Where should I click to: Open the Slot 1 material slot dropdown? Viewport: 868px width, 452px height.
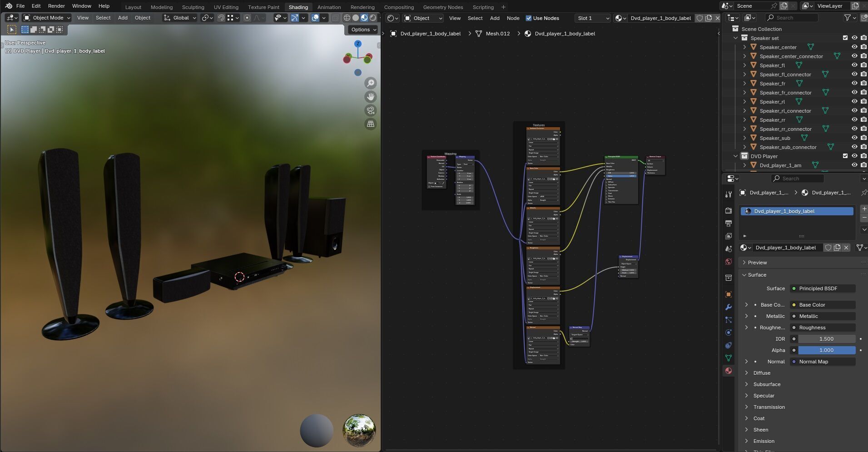click(592, 18)
